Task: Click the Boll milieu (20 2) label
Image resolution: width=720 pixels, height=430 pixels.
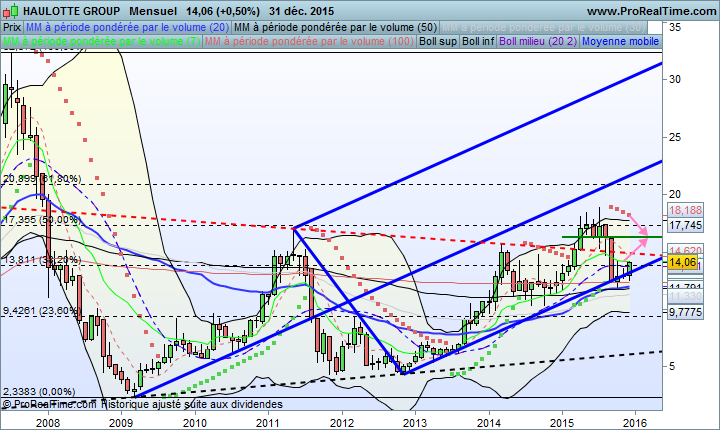Action: point(538,41)
